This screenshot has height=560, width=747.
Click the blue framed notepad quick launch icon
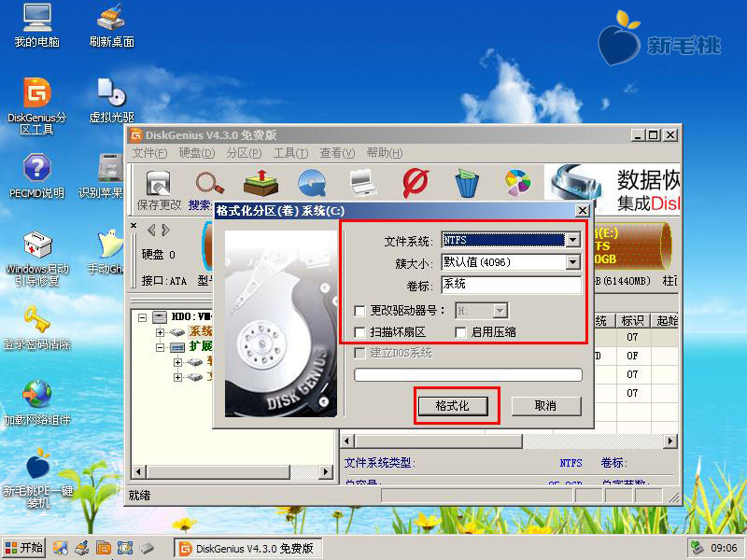click(x=125, y=548)
